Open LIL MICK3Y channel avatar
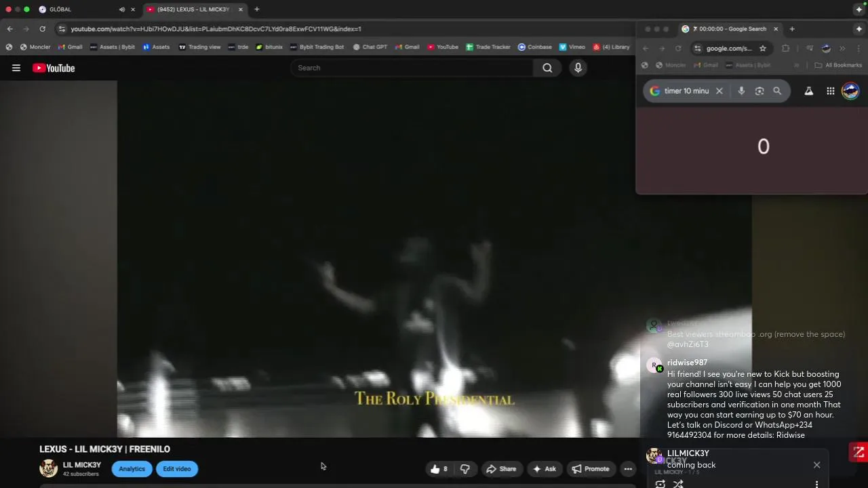This screenshot has width=868, height=488. (x=48, y=468)
